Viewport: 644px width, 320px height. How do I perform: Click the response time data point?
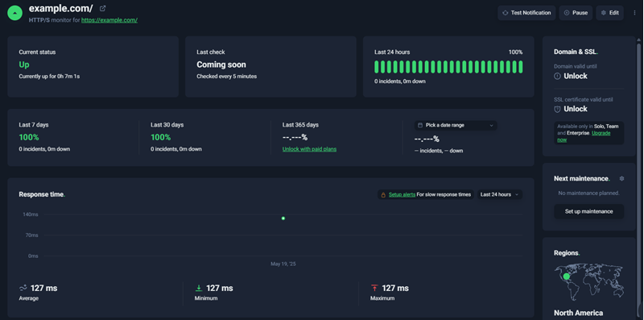click(x=283, y=218)
